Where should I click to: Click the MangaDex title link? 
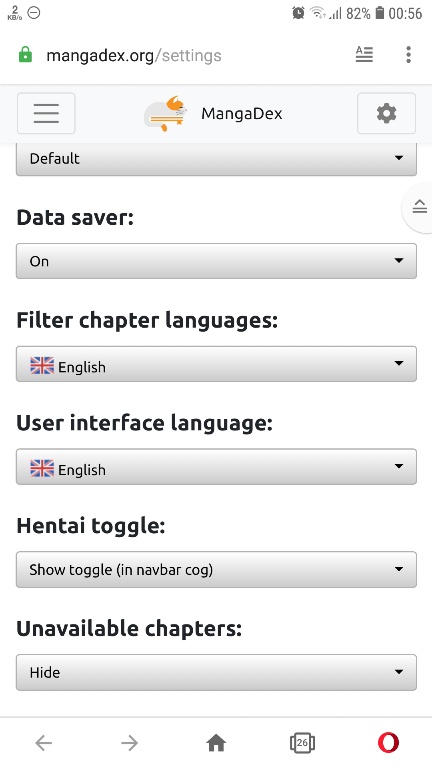point(241,114)
